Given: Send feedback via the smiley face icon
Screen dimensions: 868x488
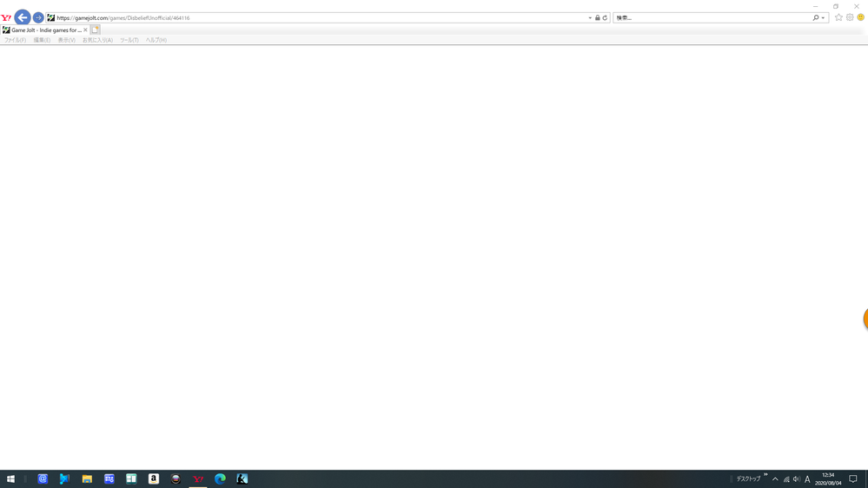Looking at the screenshot, I should (861, 17).
